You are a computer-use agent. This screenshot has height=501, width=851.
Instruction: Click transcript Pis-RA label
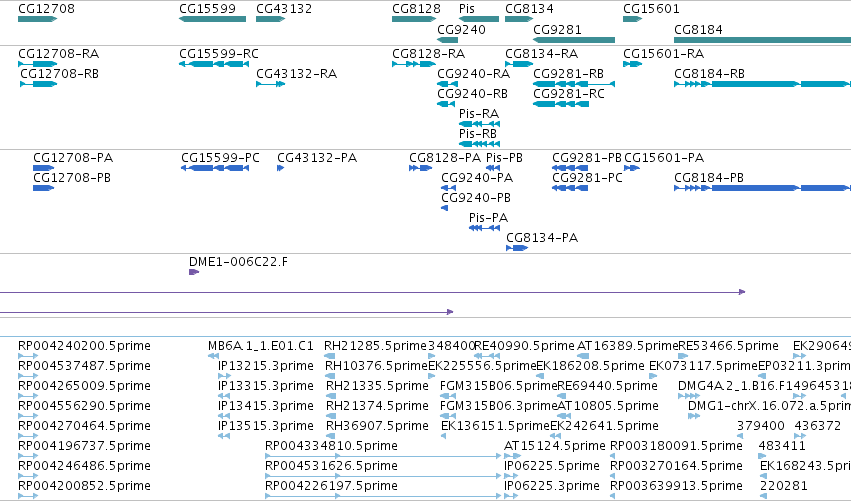(479, 114)
